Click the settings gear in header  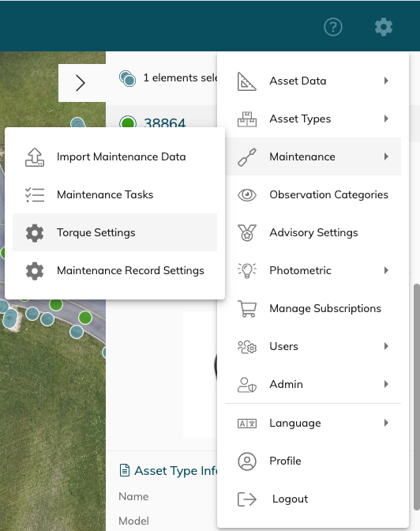pos(384,27)
